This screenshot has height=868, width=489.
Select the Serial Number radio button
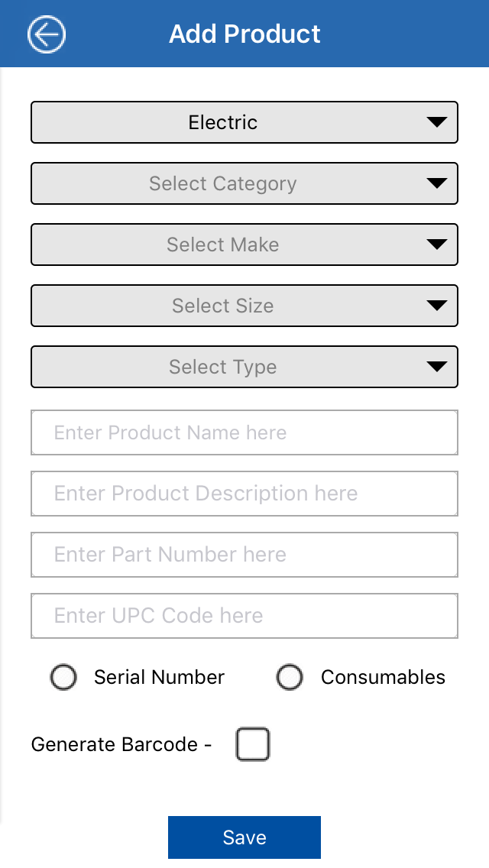click(x=63, y=677)
